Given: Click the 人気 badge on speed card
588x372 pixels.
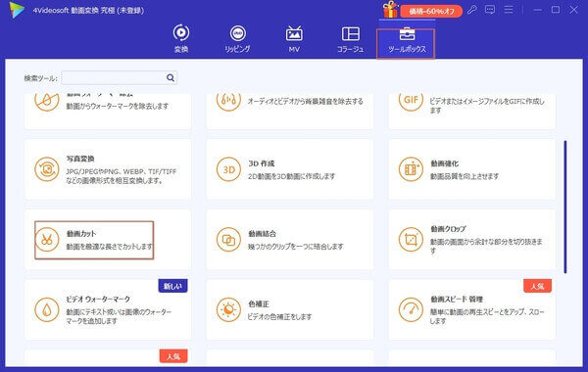Looking at the screenshot, I should [537, 286].
